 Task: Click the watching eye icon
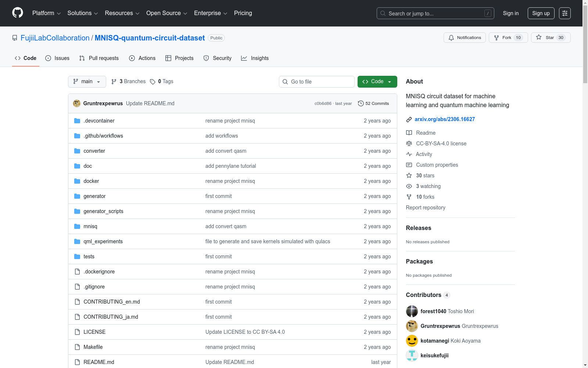coord(409,186)
